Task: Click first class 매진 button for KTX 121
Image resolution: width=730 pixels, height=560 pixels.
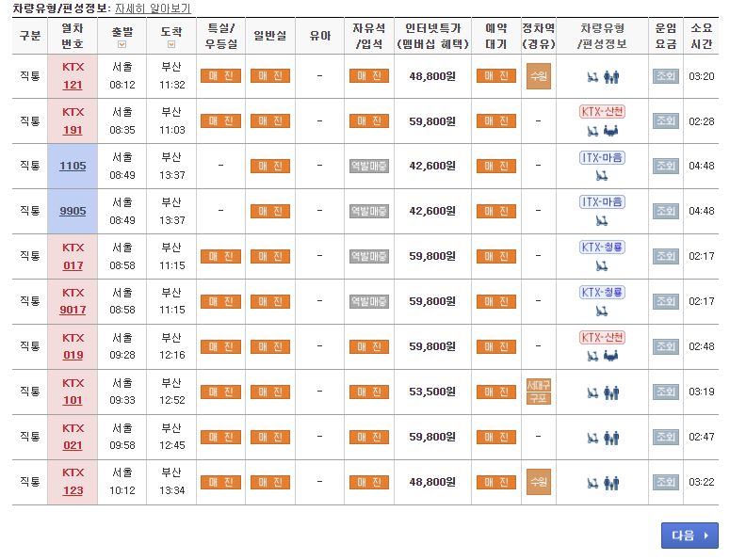Action: click(x=220, y=76)
